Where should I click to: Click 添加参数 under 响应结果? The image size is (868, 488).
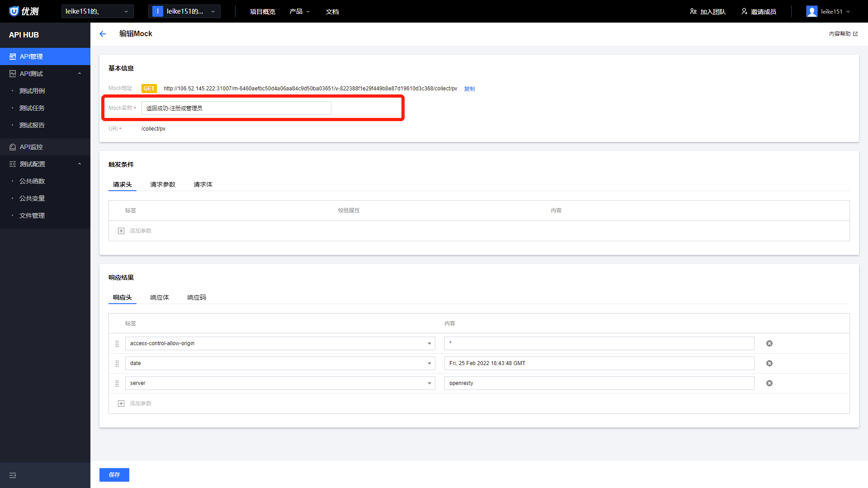[141, 404]
